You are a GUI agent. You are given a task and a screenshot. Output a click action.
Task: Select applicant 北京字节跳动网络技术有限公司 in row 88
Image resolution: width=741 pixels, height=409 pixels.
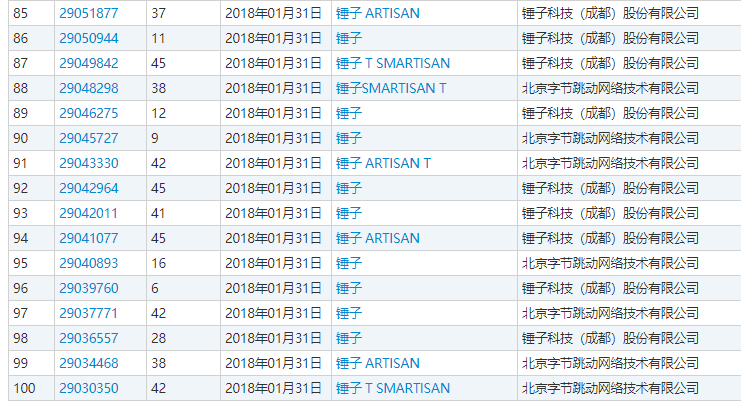[610, 88]
